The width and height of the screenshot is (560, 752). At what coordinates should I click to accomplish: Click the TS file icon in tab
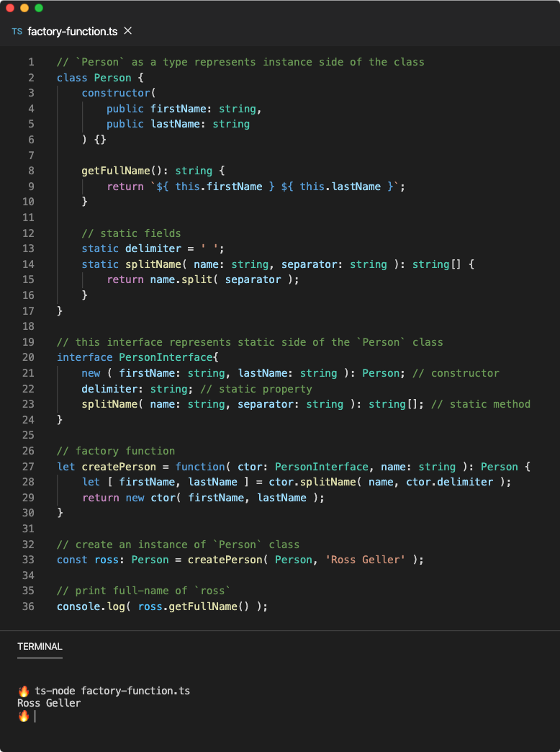[17, 32]
